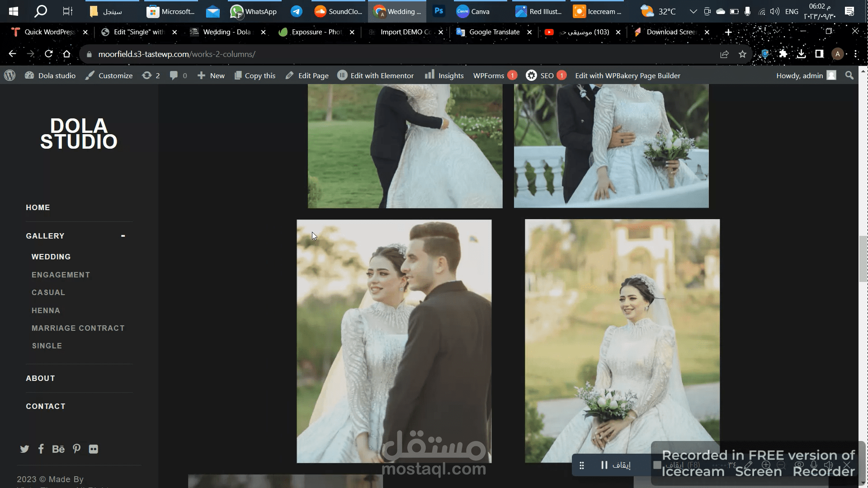The height and width of the screenshot is (488, 868).
Task: Open the Behance social link icon
Action: pos(58,449)
